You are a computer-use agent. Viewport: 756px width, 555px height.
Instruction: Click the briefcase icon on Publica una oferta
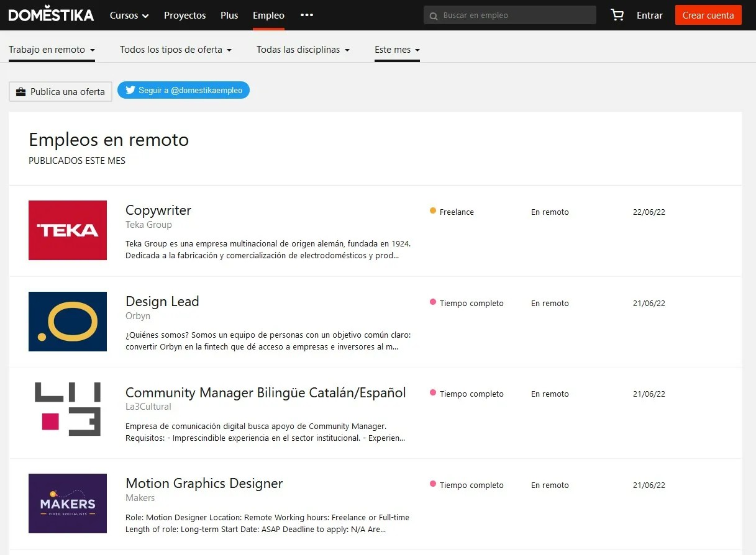(21, 92)
